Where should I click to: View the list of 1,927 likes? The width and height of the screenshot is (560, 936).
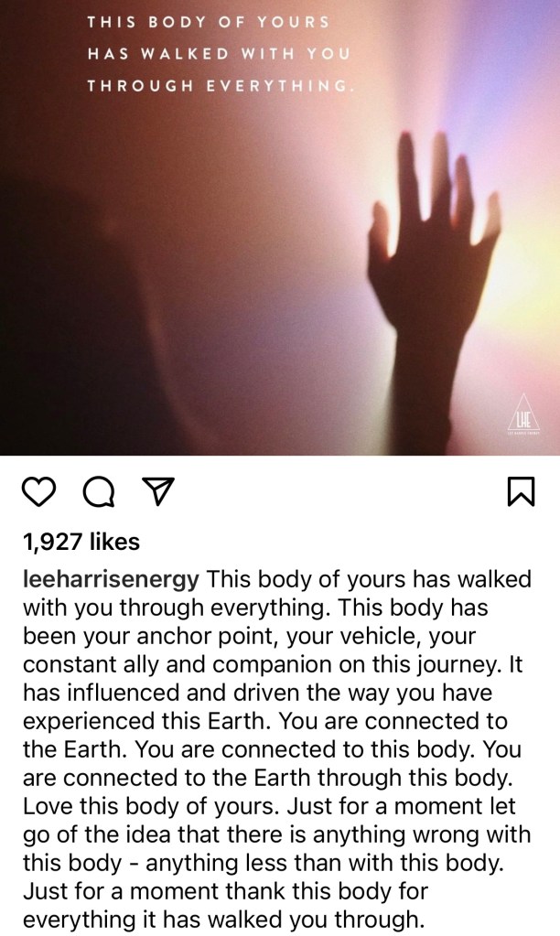(81, 542)
